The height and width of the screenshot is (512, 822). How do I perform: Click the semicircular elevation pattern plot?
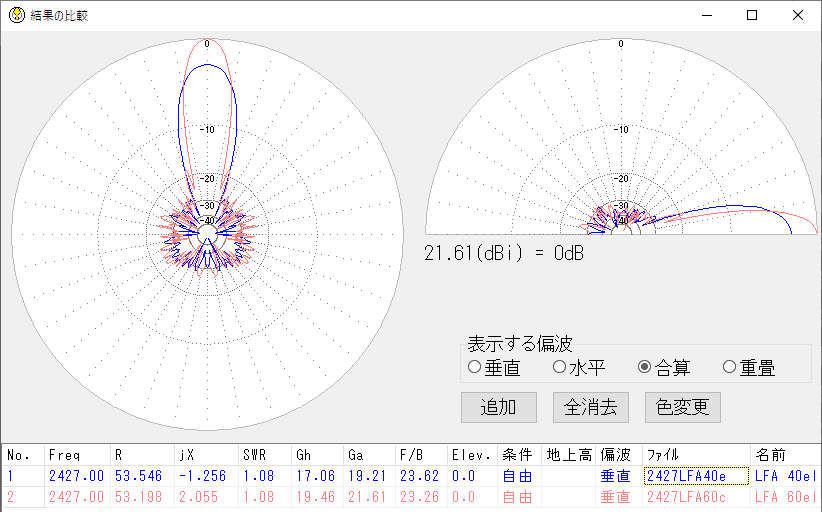(621, 150)
